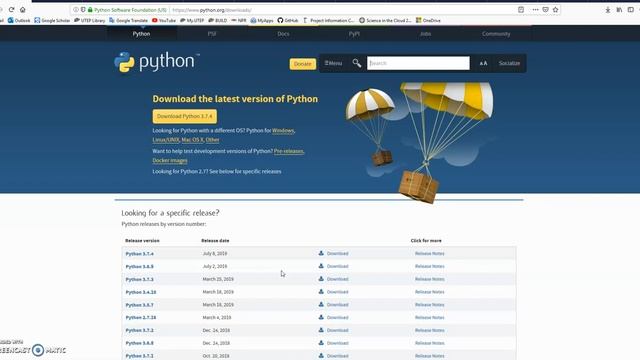Open the GitHub bookmark
Viewport: 640px width, 360px height.
(288, 20)
